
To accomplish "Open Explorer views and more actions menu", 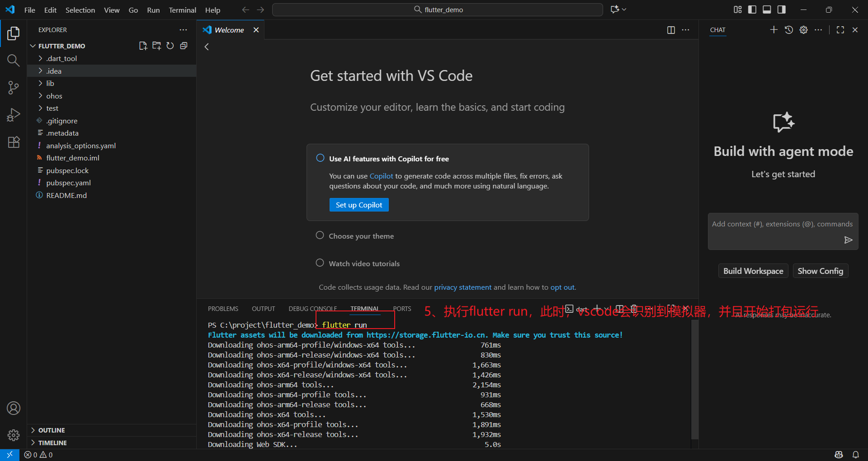I will tap(183, 30).
